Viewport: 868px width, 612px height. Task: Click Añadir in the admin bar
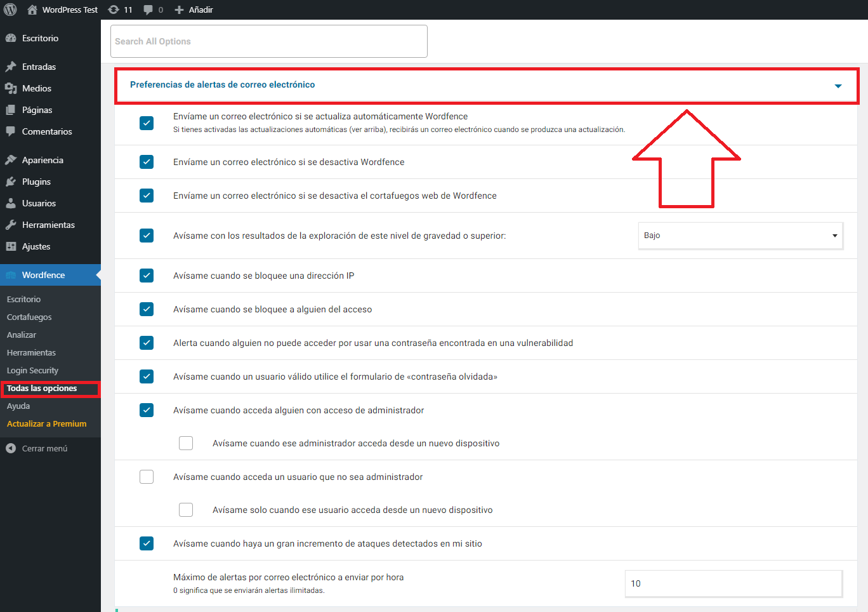201,10
